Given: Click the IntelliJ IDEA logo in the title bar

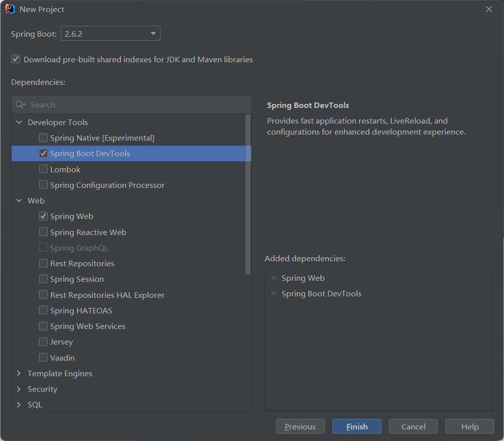Looking at the screenshot, I should click(10, 9).
